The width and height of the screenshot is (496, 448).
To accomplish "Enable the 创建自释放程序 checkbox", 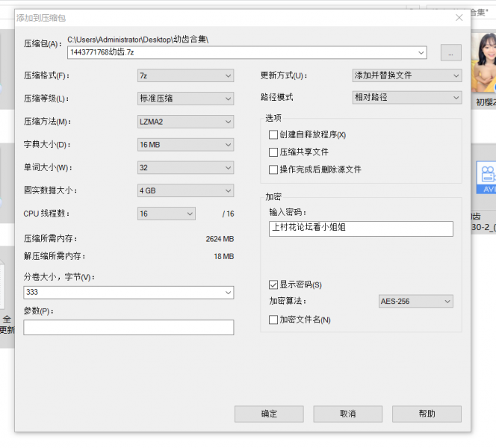I will pos(273,135).
